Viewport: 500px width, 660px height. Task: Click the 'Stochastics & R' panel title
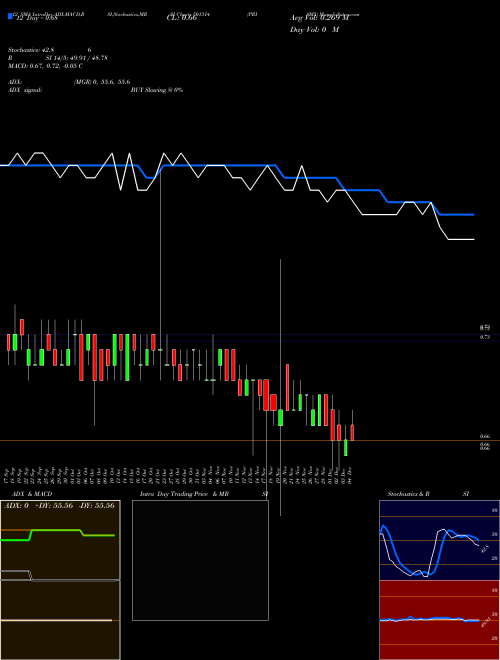[x=408, y=494]
